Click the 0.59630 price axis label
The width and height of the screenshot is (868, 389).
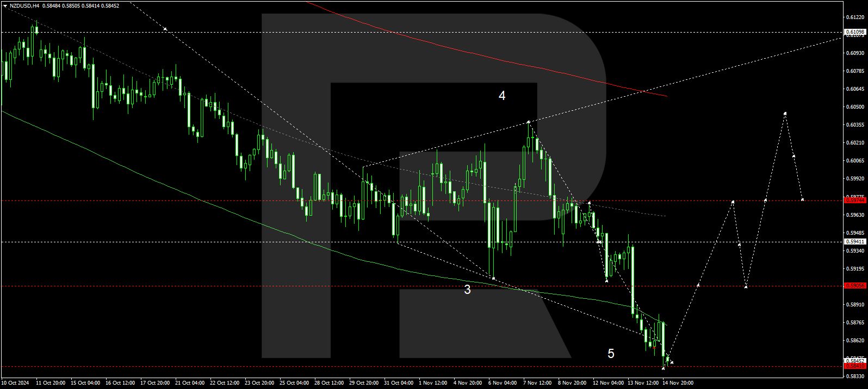(x=855, y=215)
